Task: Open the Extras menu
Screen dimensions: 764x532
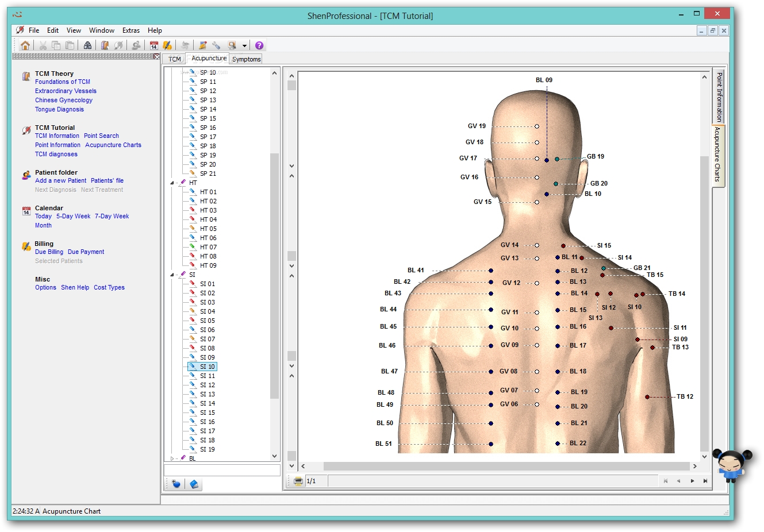Action: [131, 30]
